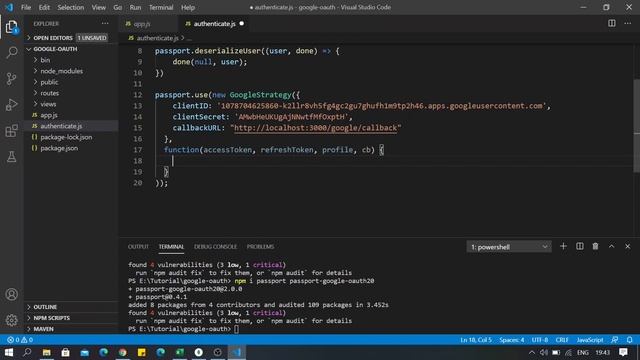Open Windows taskbar search
Image resolution: width=640 pixels, height=360 pixels.
[x=27, y=352]
